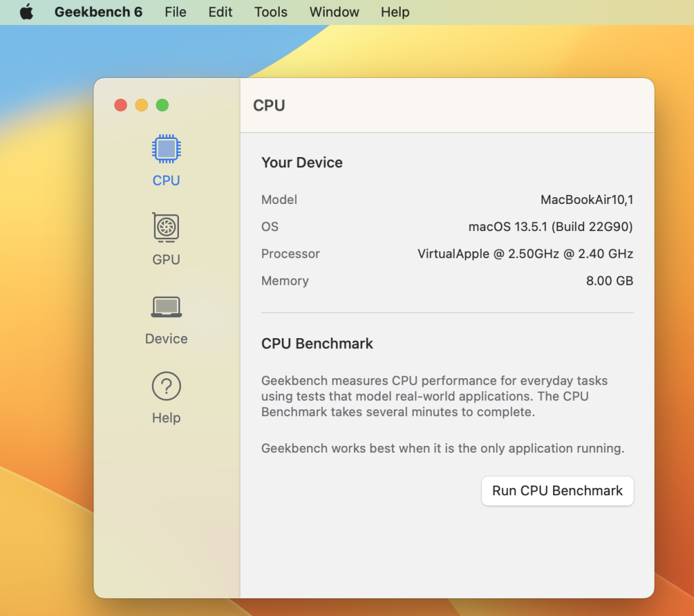This screenshot has height=616, width=694.
Task: Click the Memory row label
Action: pyautogui.click(x=285, y=281)
